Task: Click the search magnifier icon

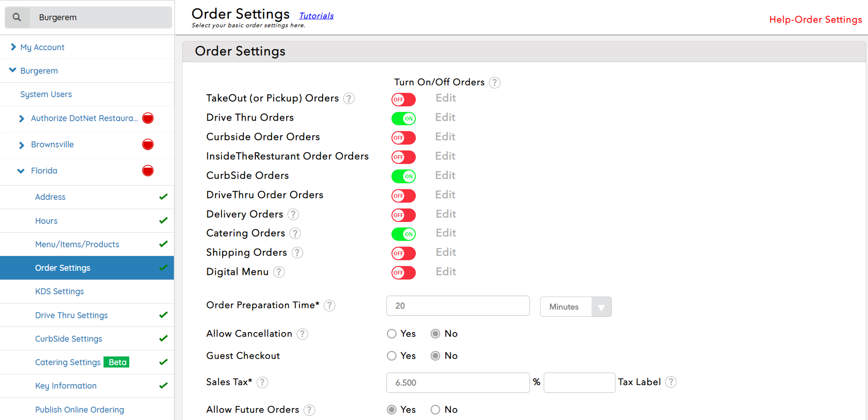Action: pyautogui.click(x=17, y=17)
